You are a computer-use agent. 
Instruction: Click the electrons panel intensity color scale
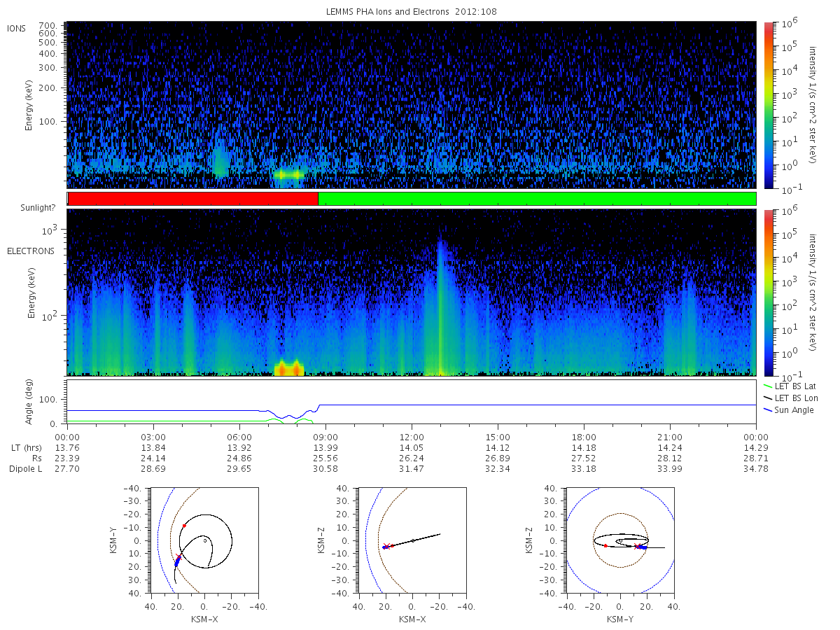coord(769,292)
